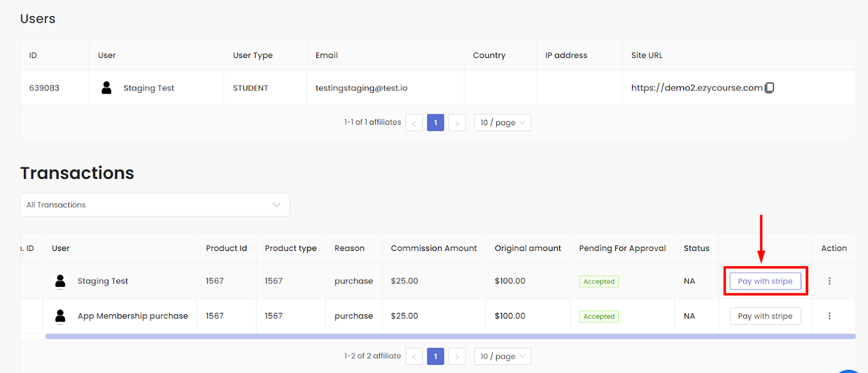Click Staging Test avatar in Users table
Image resolution: width=868 pixels, height=373 pixels.
click(106, 88)
